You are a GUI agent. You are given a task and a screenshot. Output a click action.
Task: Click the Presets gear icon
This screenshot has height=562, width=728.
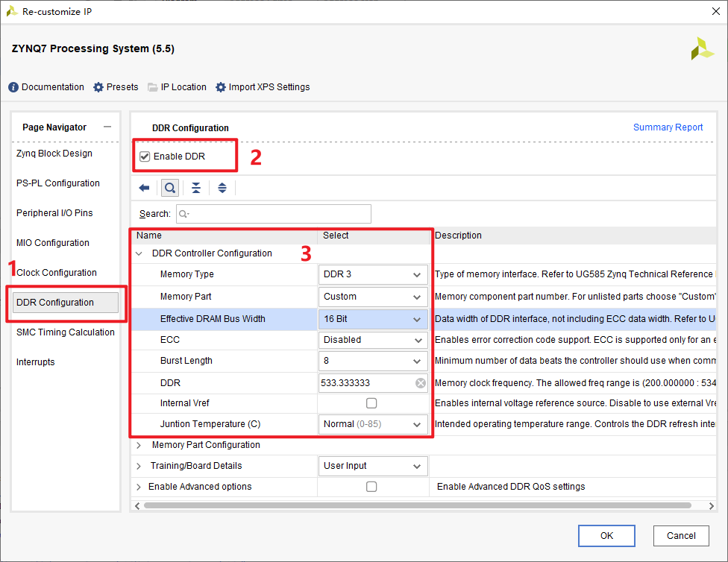98,87
